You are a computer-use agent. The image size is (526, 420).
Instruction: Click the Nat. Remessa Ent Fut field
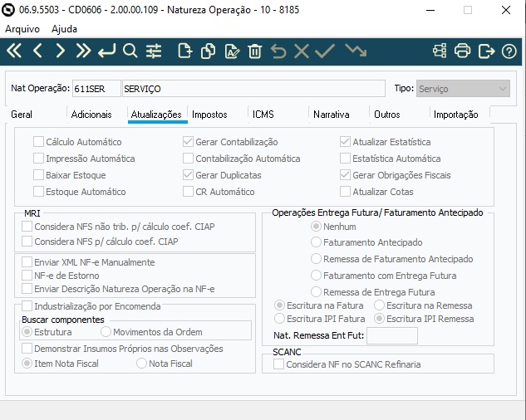coord(392,335)
